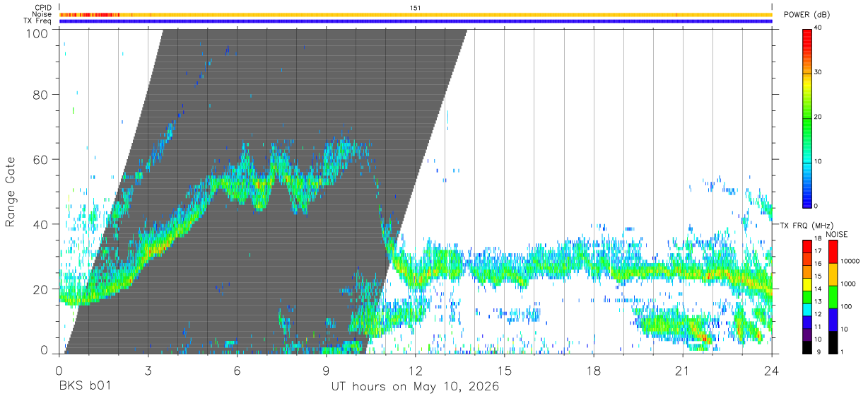Click the NOISE color scale bar
This screenshot has height=401, width=868.
click(833, 296)
